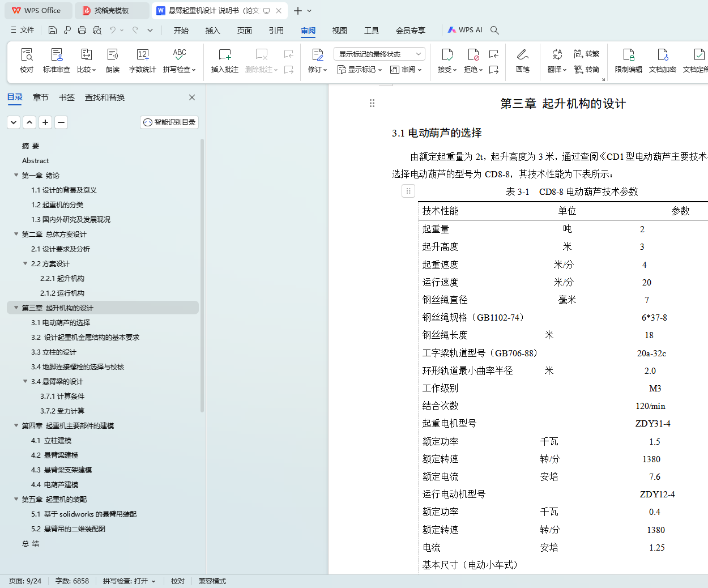Click the search magnifier icon beside WPS AI
708x588 pixels.
494,30
